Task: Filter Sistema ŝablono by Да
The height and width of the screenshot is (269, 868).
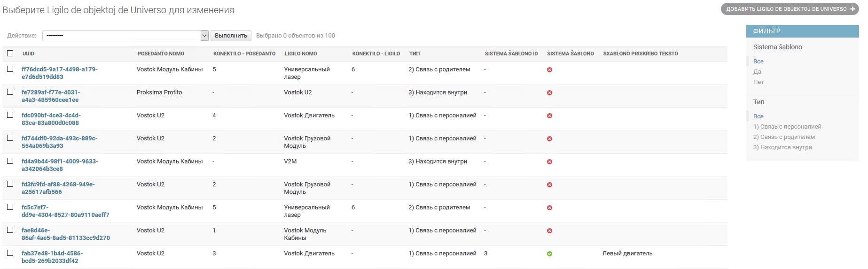Action: 757,72
